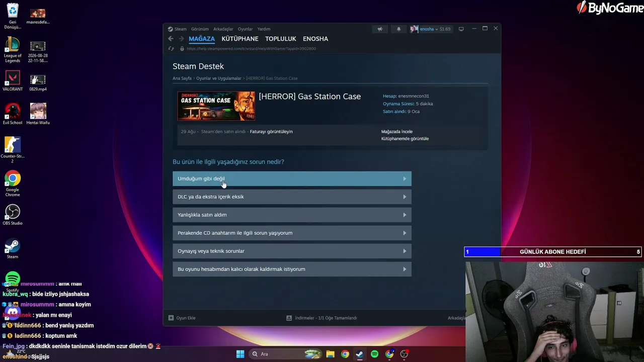This screenshot has height=362, width=644.
Task: Click the İndirmeler download icon
Action: click(x=289, y=318)
